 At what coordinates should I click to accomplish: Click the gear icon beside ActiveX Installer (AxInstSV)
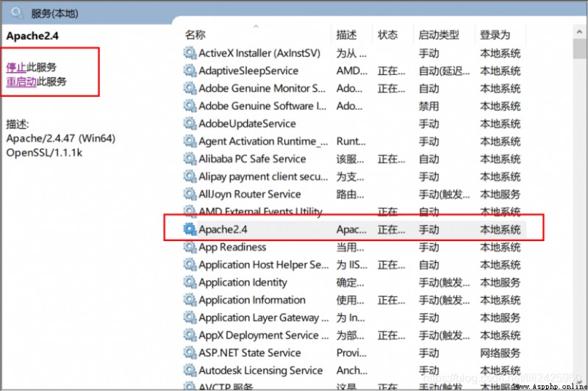point(190,53)
